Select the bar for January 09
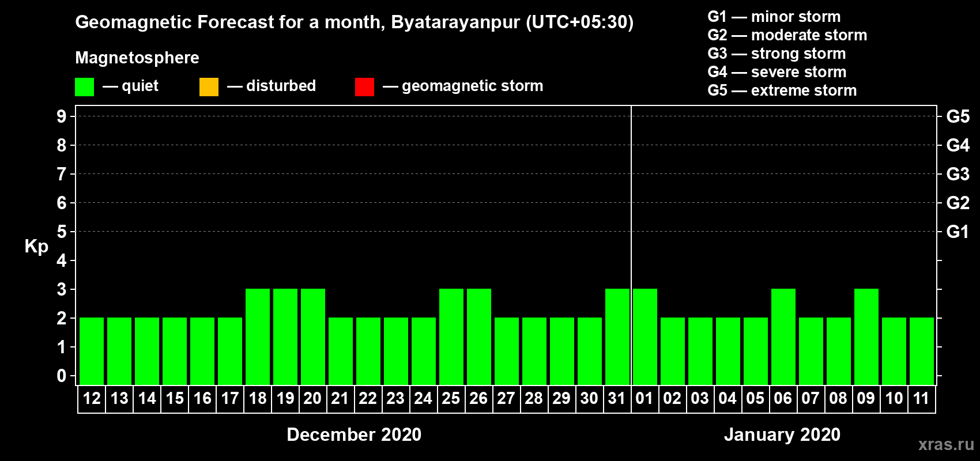This screenshot has height=461, width=980. (866, 337)
